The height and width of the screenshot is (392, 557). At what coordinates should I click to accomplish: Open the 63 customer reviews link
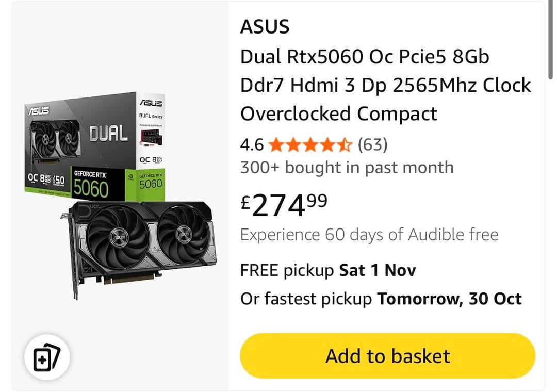[x=372, y=145]
